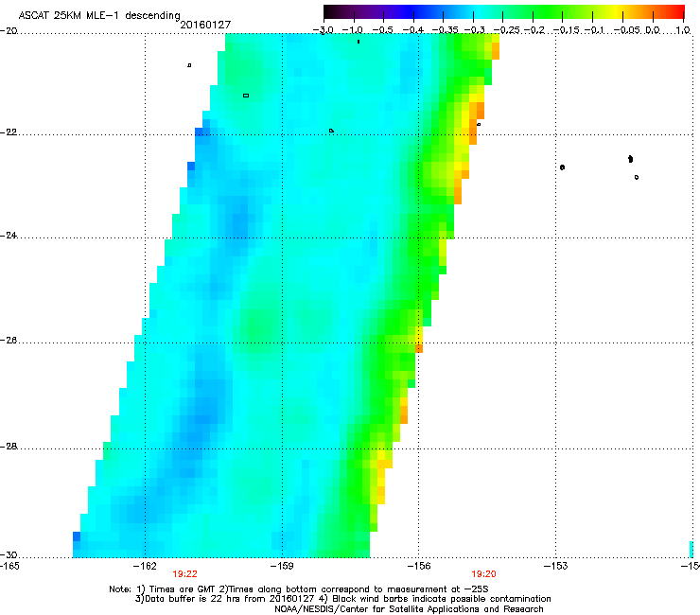700x615 pixels.
Task: Click the latitude axis label -22
Action: [9, 132]
